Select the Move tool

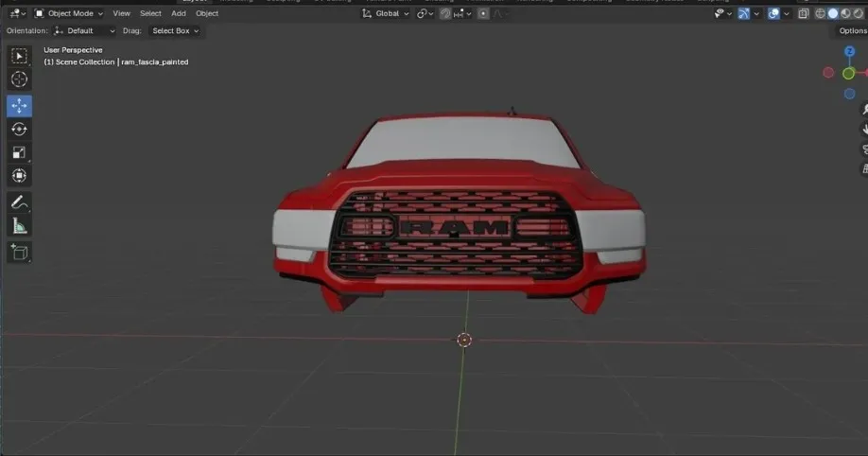tap(19, 106)
